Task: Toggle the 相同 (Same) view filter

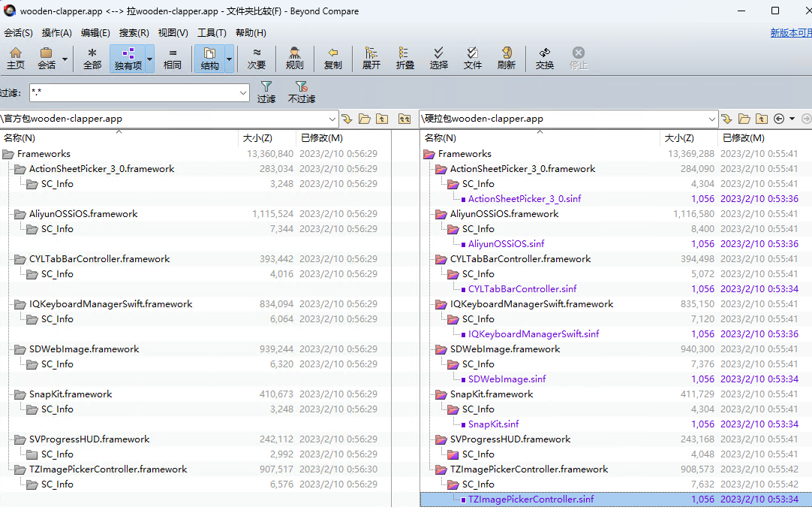Action: point(173,58)
